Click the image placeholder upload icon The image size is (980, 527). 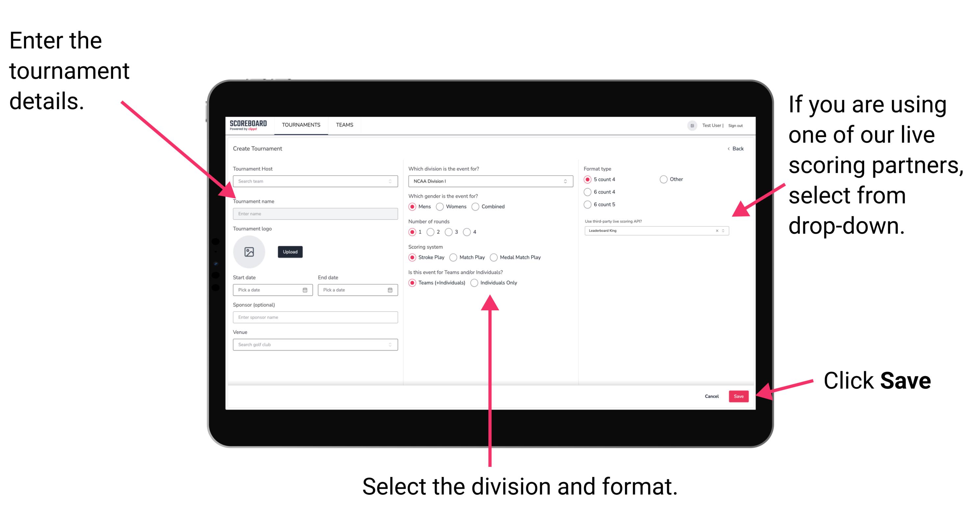tap(249, 252)
